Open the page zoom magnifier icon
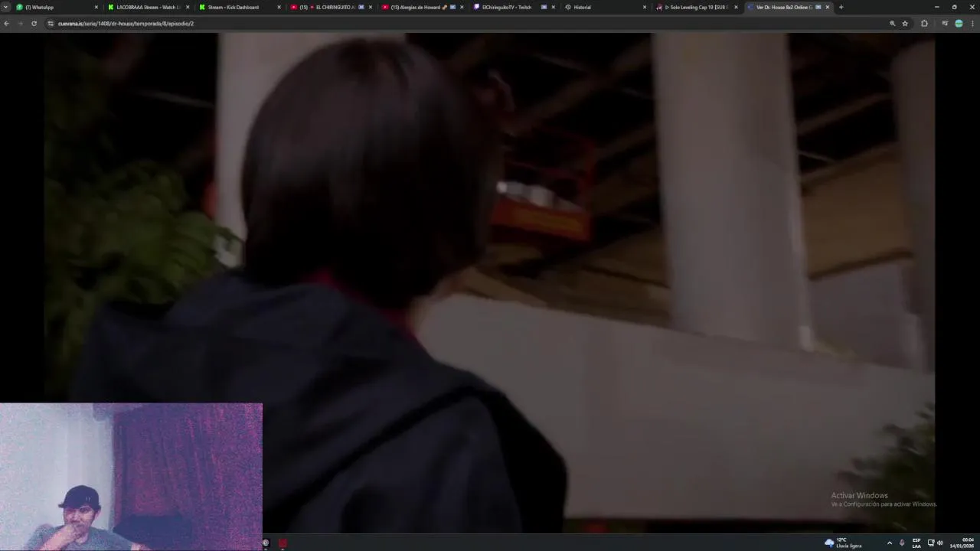This screenshot has width=980, height=551. coord(892,23)
